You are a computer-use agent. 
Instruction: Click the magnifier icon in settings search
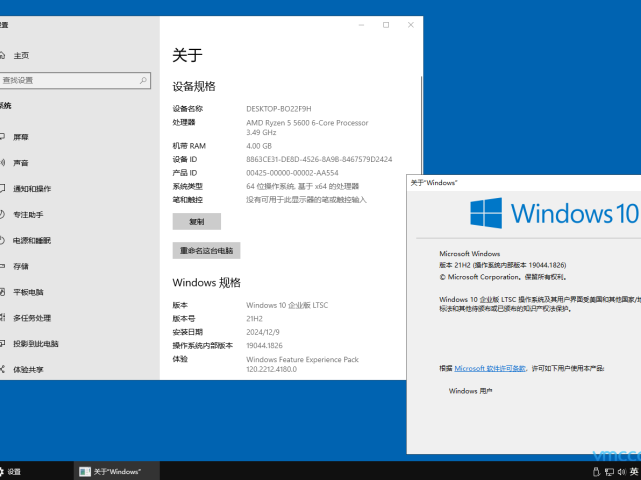click(144, 80)
